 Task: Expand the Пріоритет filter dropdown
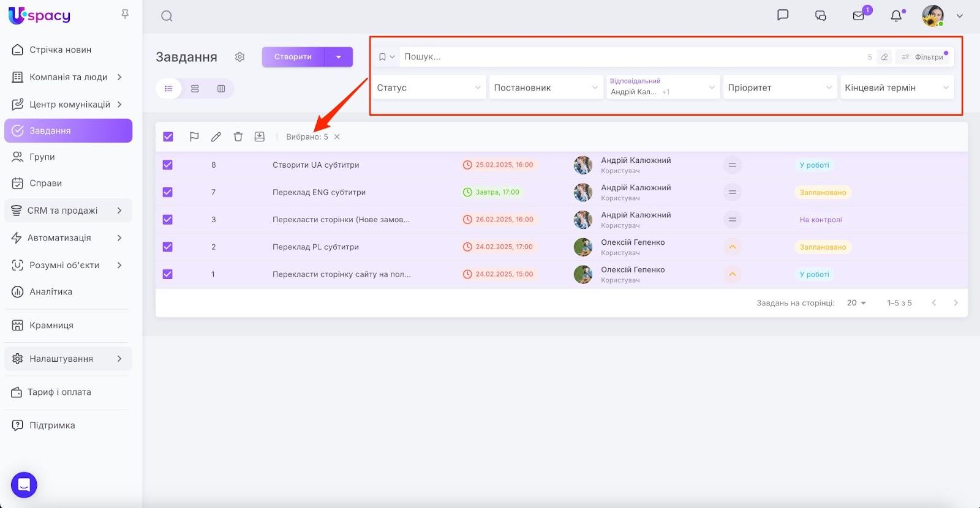tap(779, 88)
